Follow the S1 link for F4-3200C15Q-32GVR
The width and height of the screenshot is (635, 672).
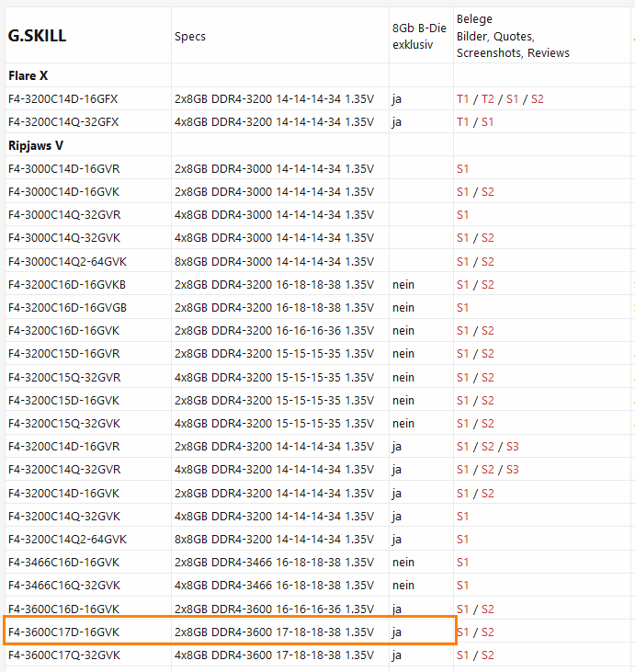coord(463,378)
